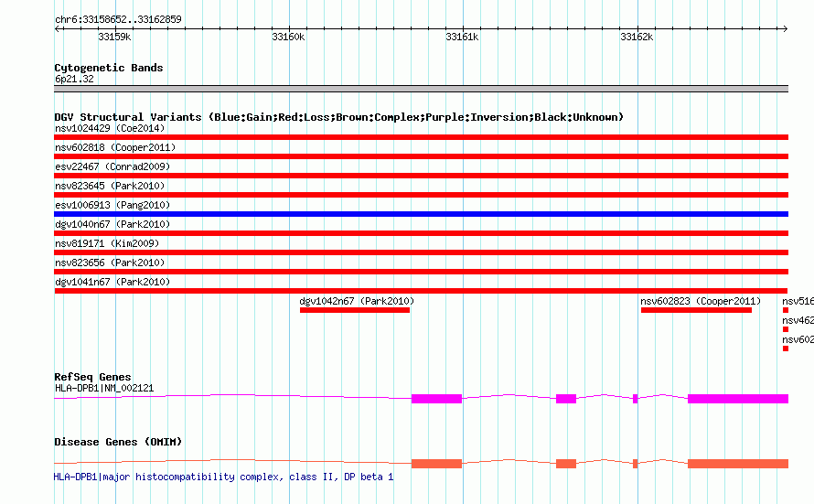The width and height of the screenshot is (814, 504).
Task: Click the 33161k ruler label
Action: [462, 37]
